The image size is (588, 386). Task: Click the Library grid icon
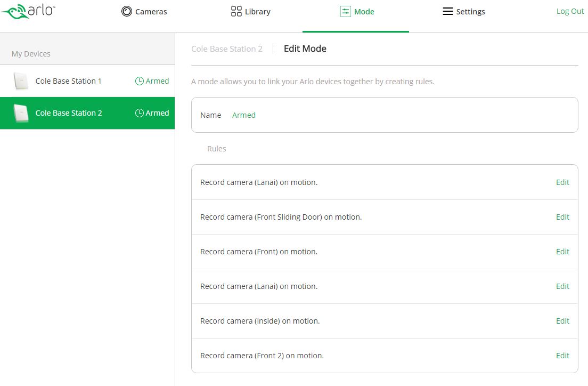coord(236,11)
